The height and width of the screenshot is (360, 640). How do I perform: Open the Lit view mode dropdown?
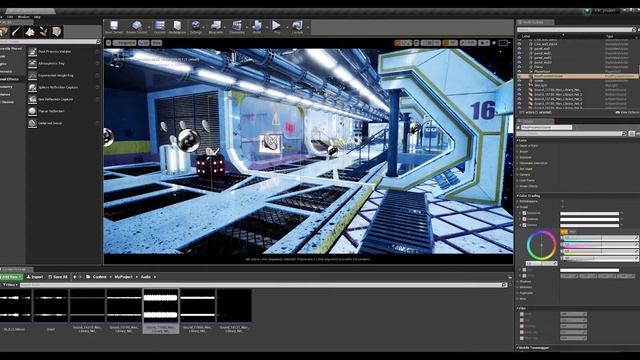144,42
